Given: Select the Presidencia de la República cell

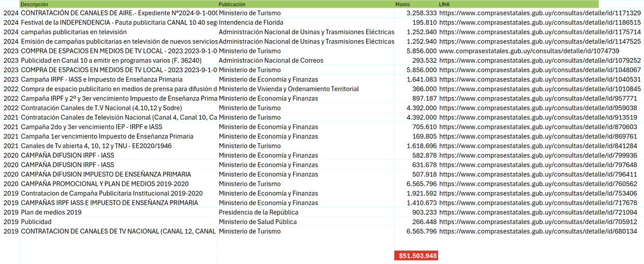Looking at the screenshot, I should point(306,212).
